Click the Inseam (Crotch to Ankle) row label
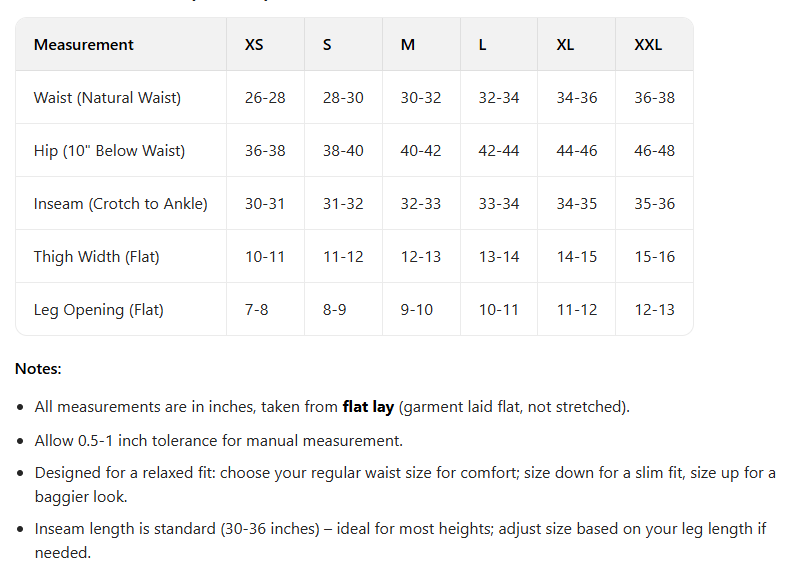 click(120, 204)
